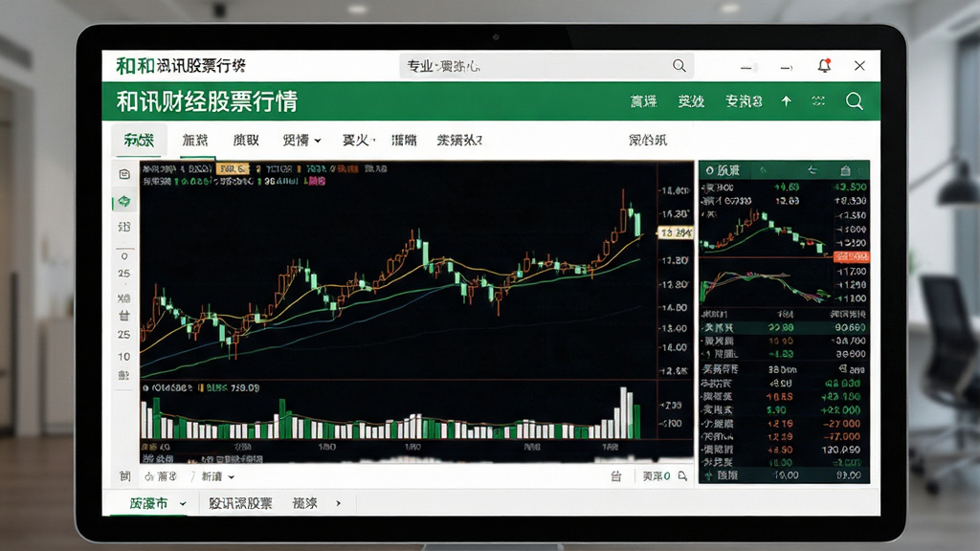Image resolution: width=980 pixels, height=551 pixels.
Task: Open the lone tab right of the tab row
Action: (x=648, y=140)
